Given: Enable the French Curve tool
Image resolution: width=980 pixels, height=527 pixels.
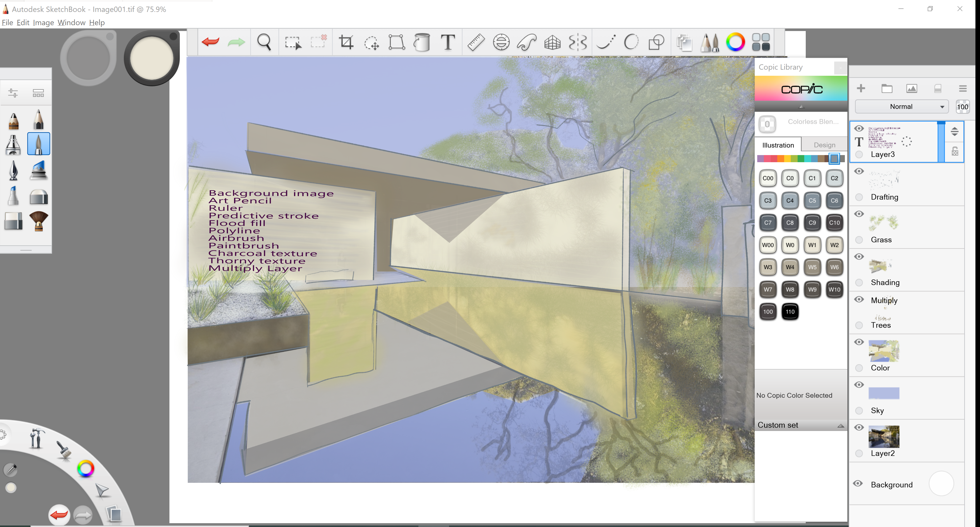Looking at the screenshot, I should [527, 42].
